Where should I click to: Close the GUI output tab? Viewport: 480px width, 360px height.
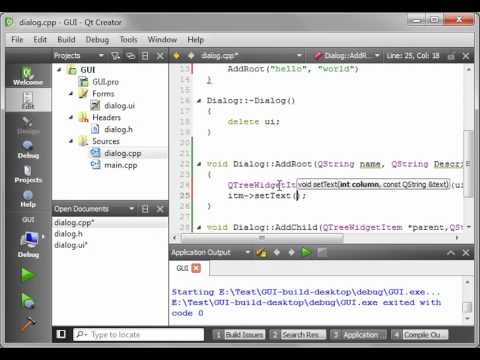tap(196, 268)
